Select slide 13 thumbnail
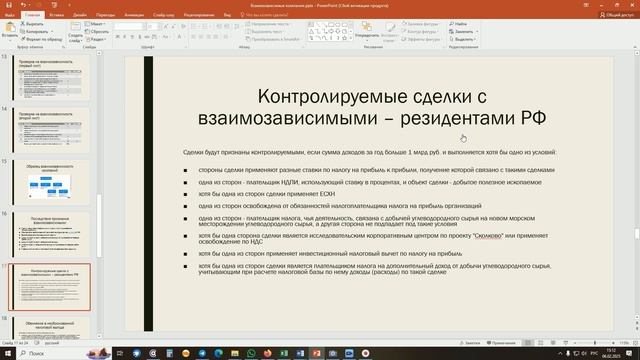Image resolution: width=640 pixels, height=360 pixels. click(51, 78)
